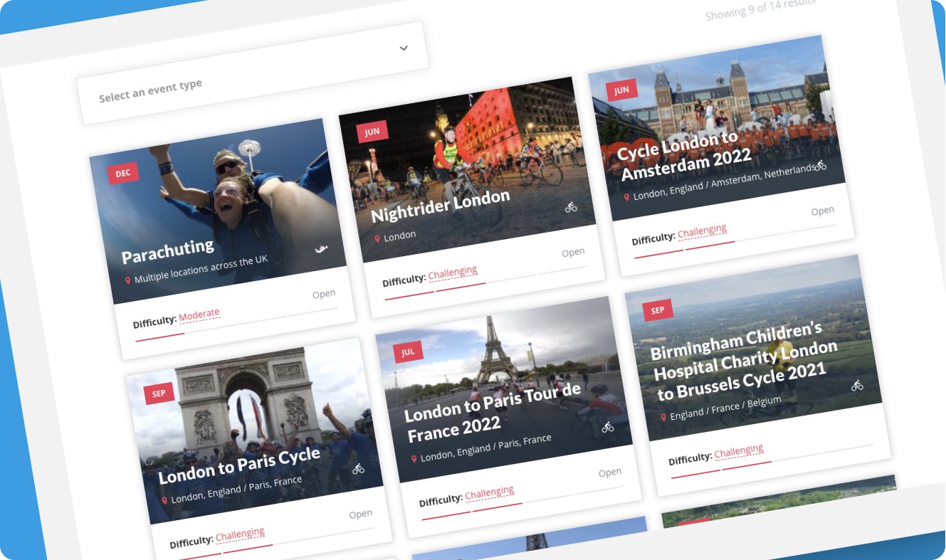The width and height of the screenshot is (946, 560).
Task: Click Challenging difficulty link under Nightrider London
Action: tap(453, 273)
